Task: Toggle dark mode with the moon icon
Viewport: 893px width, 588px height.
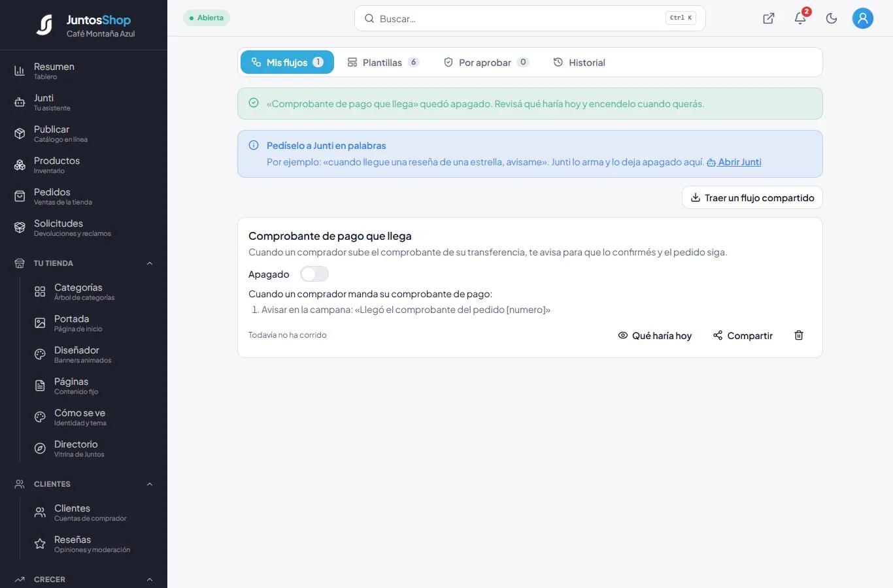Action: point(832,18)
